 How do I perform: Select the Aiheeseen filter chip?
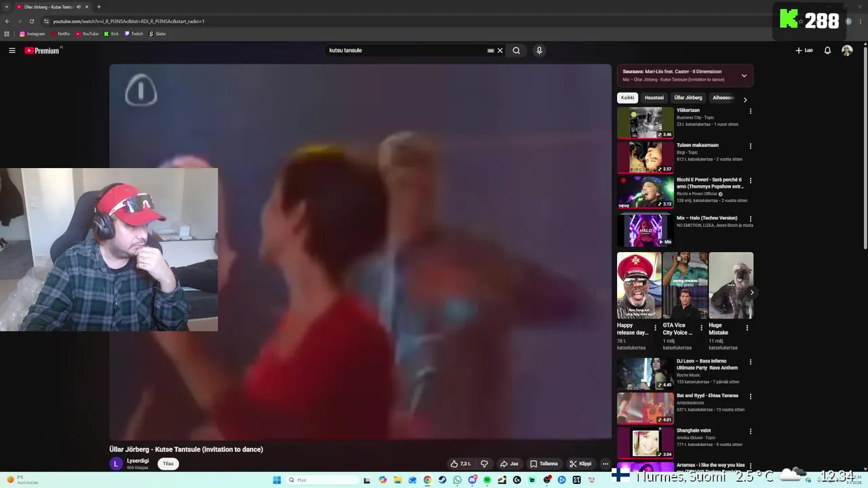click(x=723, y=98)
